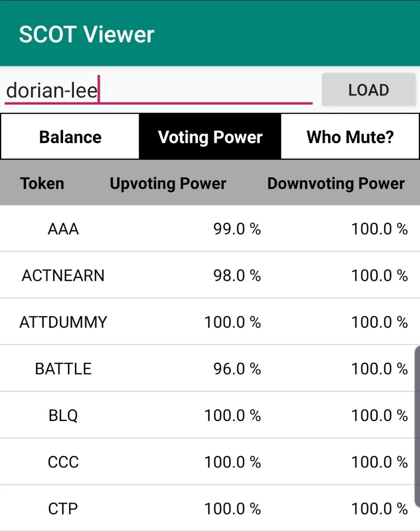Tap the BATTLE token name
Viewport: 420px width, 531px height.
click(x=63, y=368)
